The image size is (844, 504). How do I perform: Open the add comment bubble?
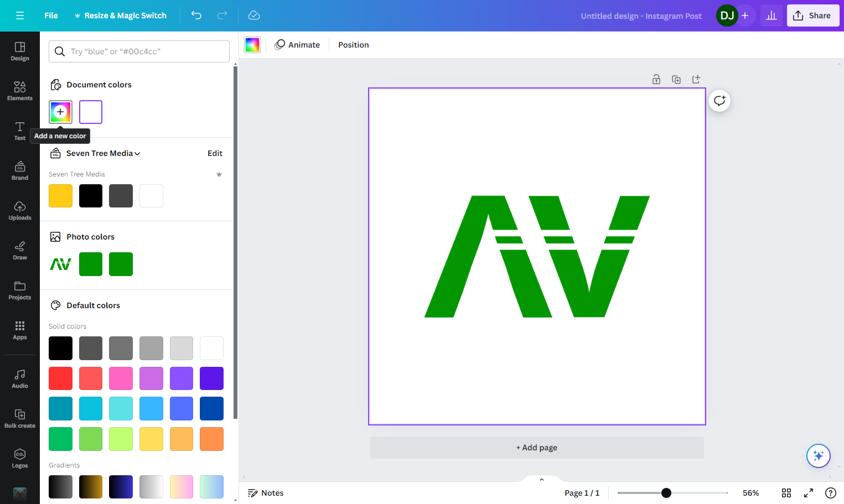[x=719, y=101]
